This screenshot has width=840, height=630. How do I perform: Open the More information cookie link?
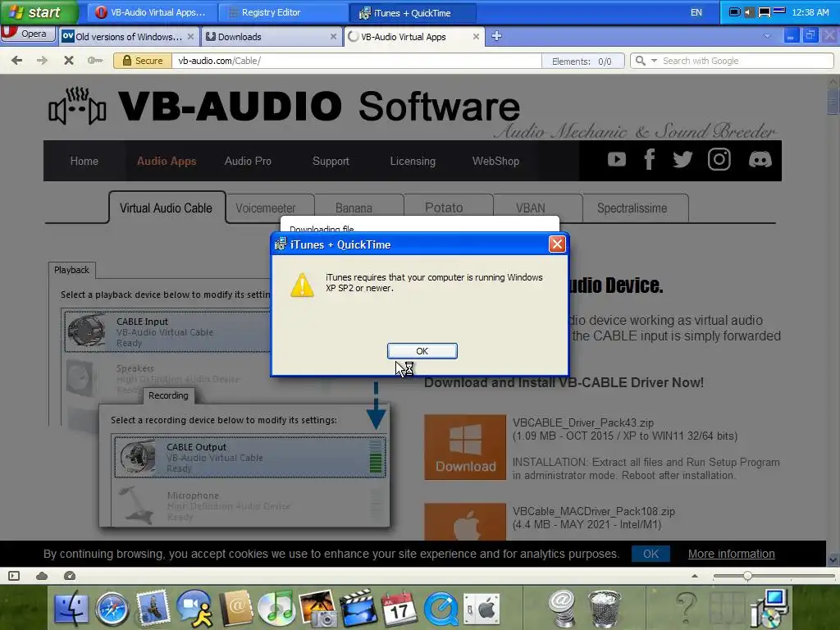(731, 554)
